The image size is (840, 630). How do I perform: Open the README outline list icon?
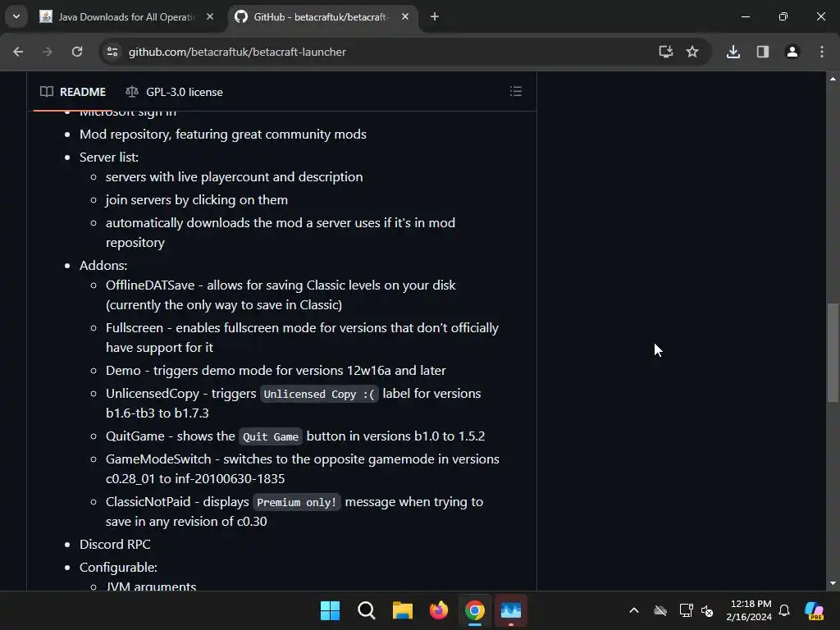(x=515, y=91)
